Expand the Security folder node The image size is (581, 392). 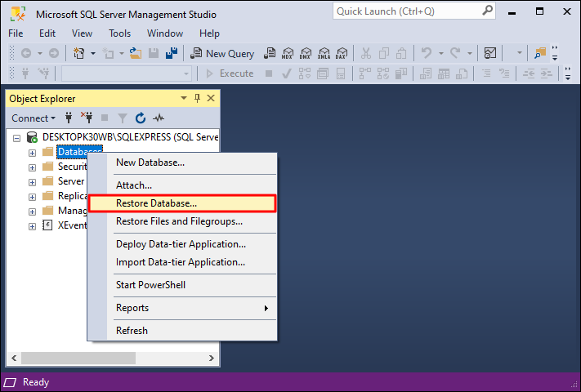coord(32,167)
